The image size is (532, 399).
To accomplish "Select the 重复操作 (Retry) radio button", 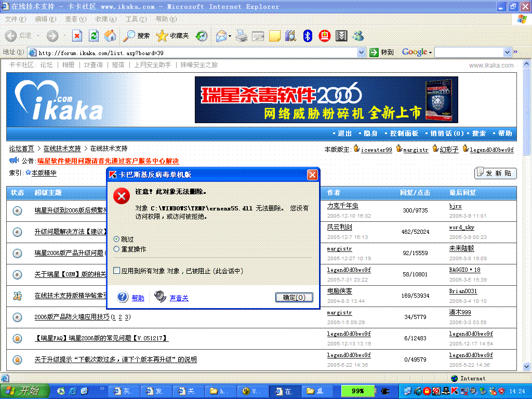I will [x=116, y=249].
